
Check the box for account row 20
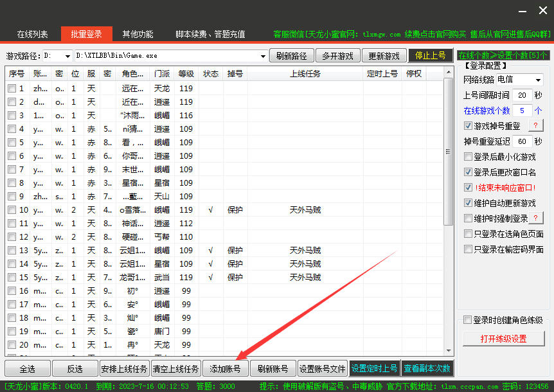point(12,344)
